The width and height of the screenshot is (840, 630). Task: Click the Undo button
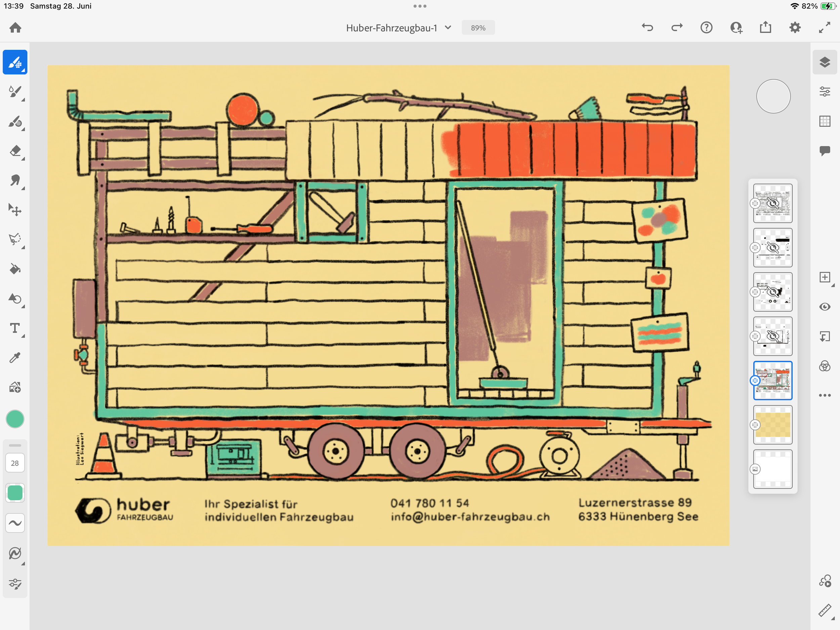click(647, 28)
